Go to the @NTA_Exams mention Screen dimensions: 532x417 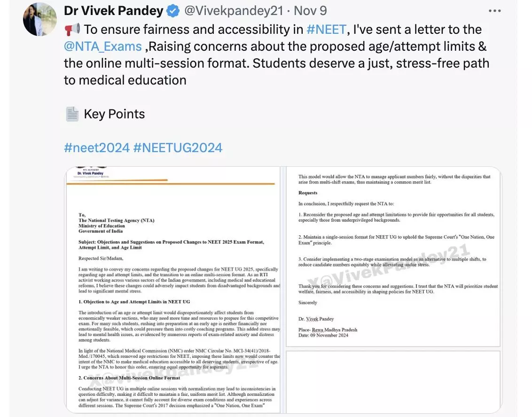103,46
